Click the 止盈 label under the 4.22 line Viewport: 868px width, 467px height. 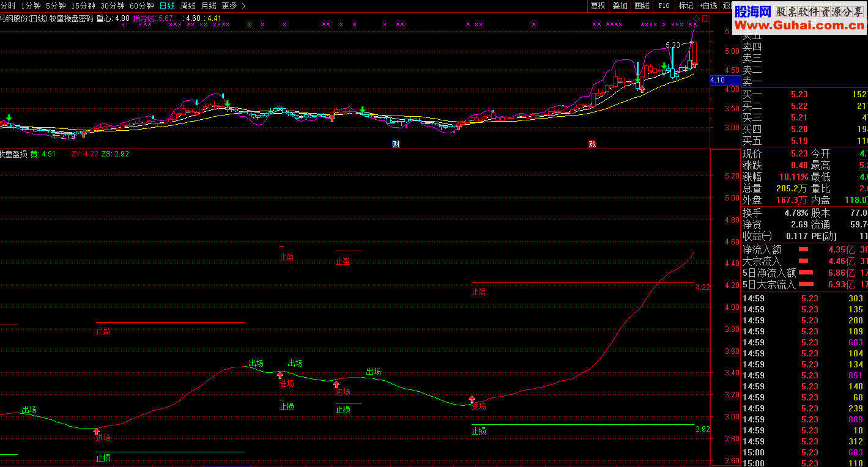(x=478, y=292)
